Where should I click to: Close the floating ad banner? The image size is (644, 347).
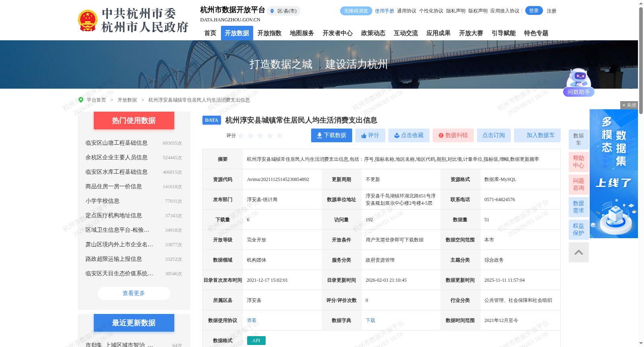(629, 105)
